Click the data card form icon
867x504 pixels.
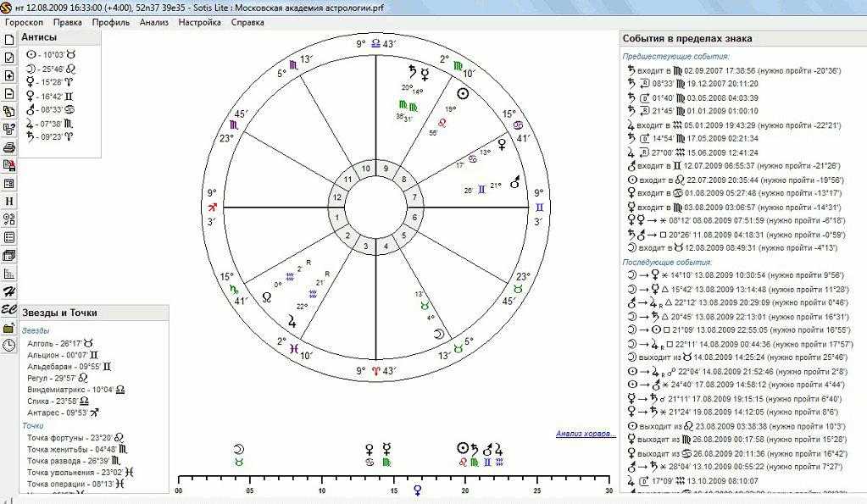coord(8,184)
